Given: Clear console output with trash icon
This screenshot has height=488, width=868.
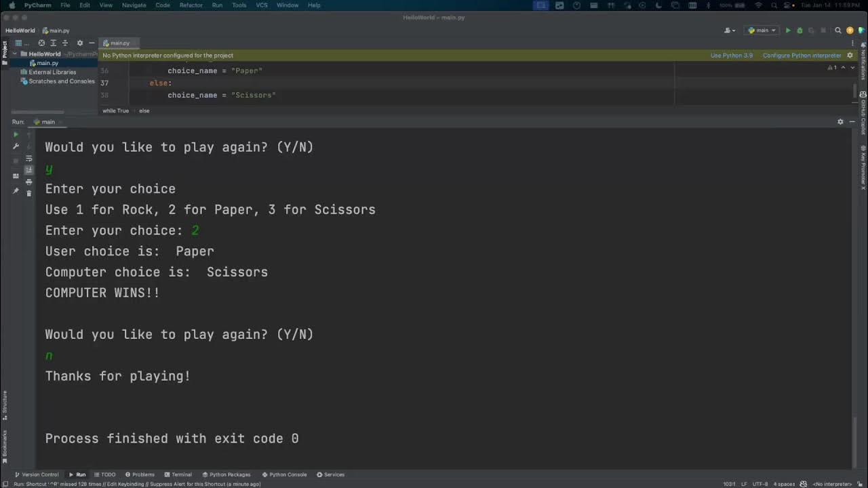Looking at the screenshot, I should [x=28, y=193].
